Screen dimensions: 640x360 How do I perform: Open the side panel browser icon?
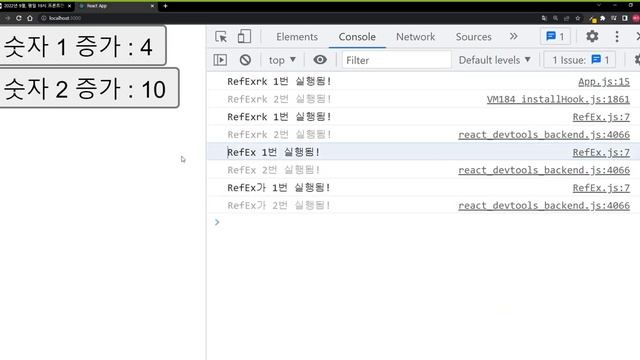click(625, 18)
